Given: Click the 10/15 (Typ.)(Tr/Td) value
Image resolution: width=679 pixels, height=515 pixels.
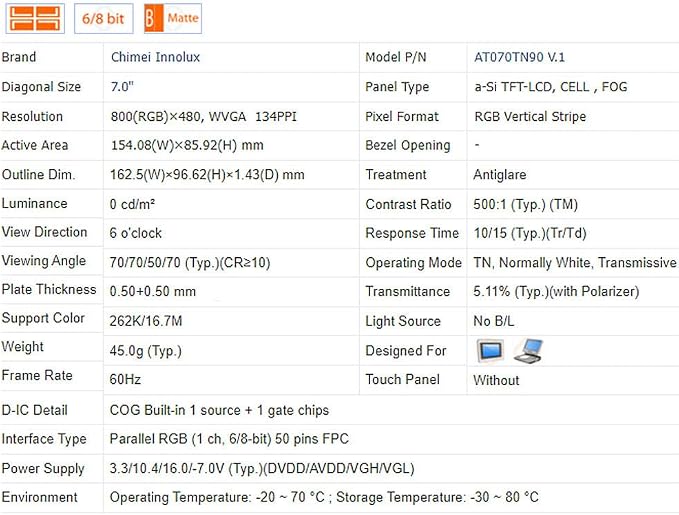Looking at the screenshot, I should pyautogui.click(x=530, y=233).
